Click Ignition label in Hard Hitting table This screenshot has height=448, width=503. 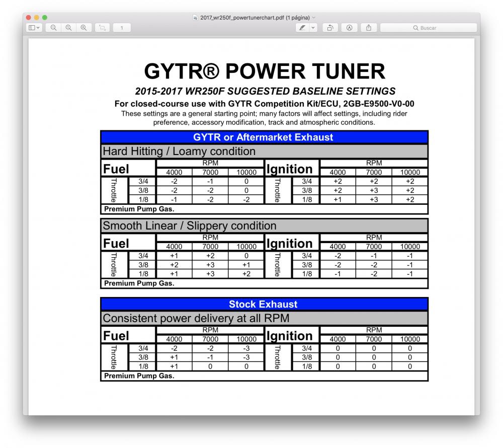click(x=289, y=169)
